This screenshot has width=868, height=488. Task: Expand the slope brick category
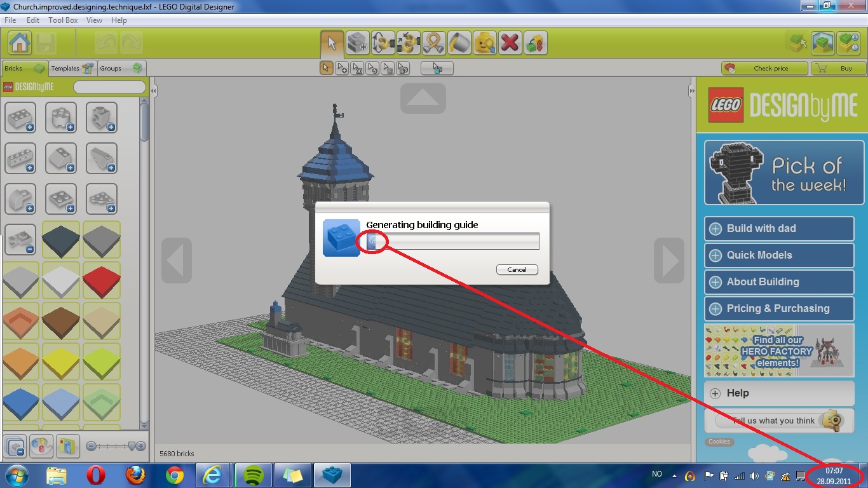[x=61, y=158]
